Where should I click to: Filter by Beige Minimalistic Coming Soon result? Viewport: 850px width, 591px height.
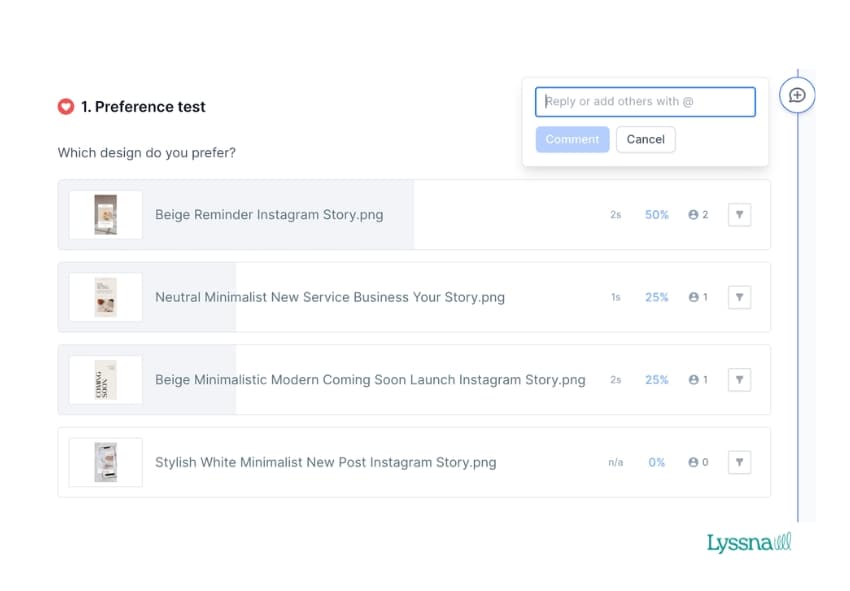(x=739, y=380)
